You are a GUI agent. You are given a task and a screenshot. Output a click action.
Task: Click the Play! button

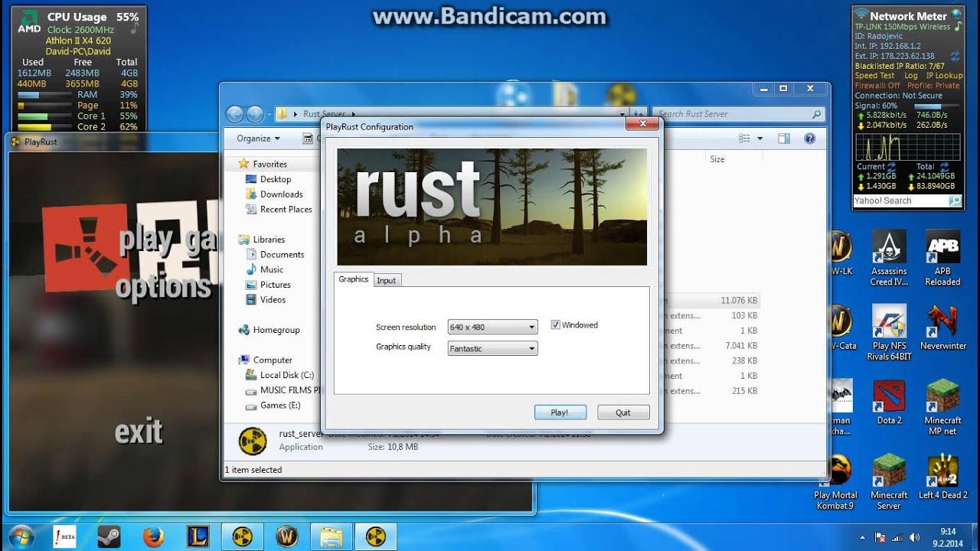(x=560, y=412)
